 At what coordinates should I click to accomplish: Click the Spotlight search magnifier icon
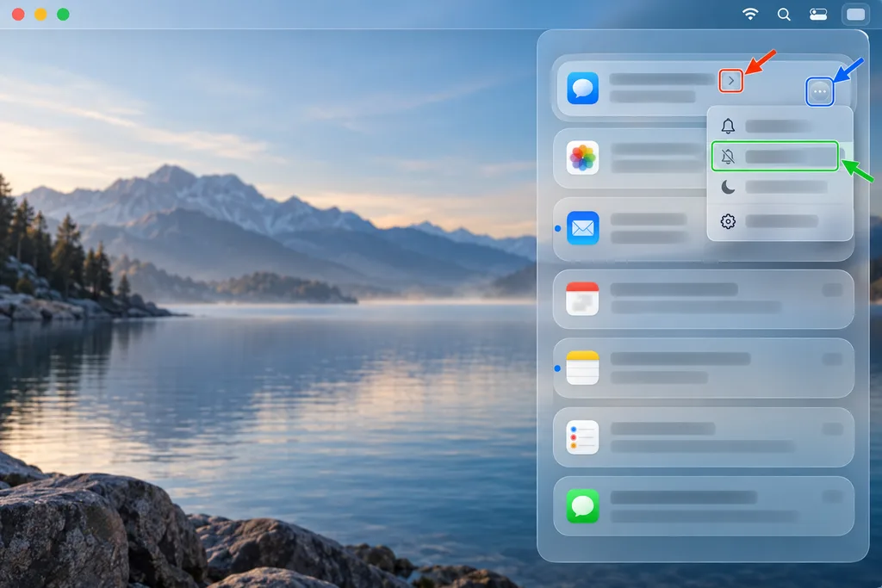pyautogui.click(x=784, y=14)
